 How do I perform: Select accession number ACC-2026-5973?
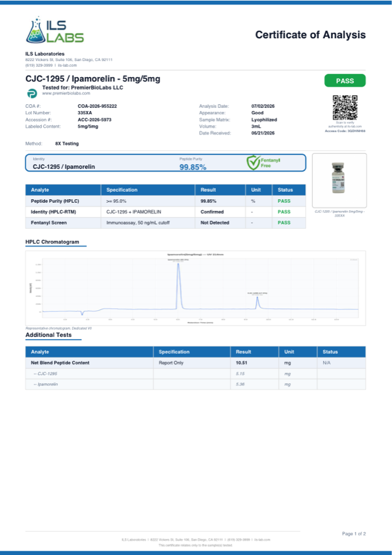94,120
